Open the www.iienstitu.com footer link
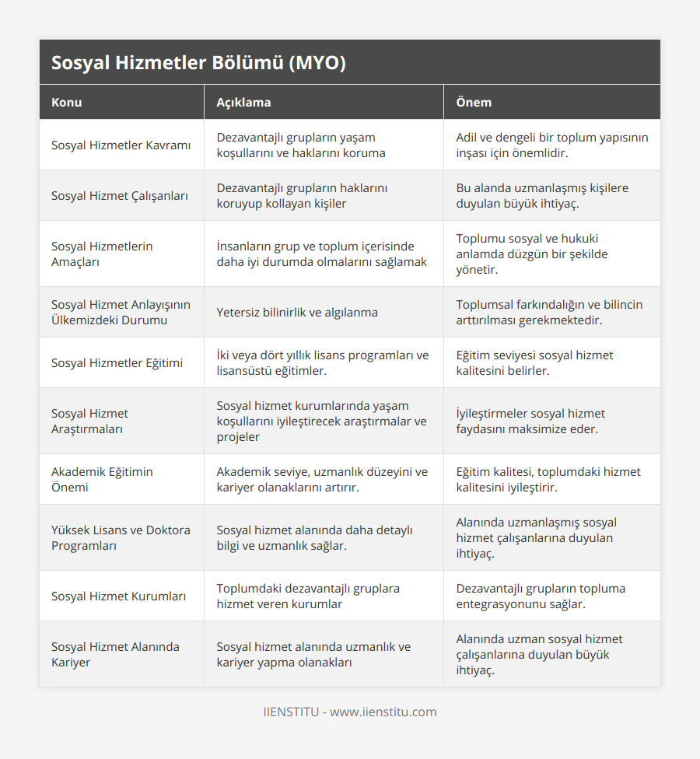The height and width of the screenshot is (759, 700). tap(383, 712)
